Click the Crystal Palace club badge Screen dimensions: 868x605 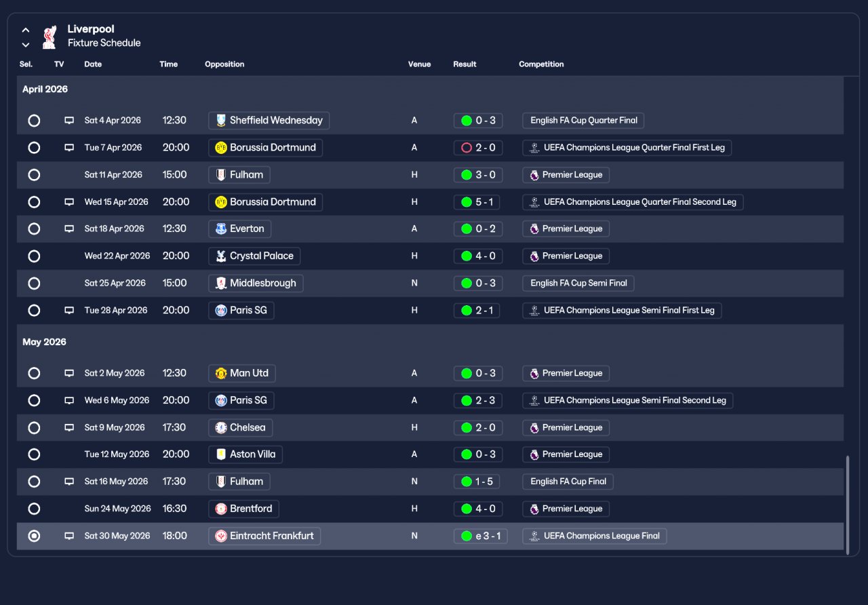tap(221, 256)
